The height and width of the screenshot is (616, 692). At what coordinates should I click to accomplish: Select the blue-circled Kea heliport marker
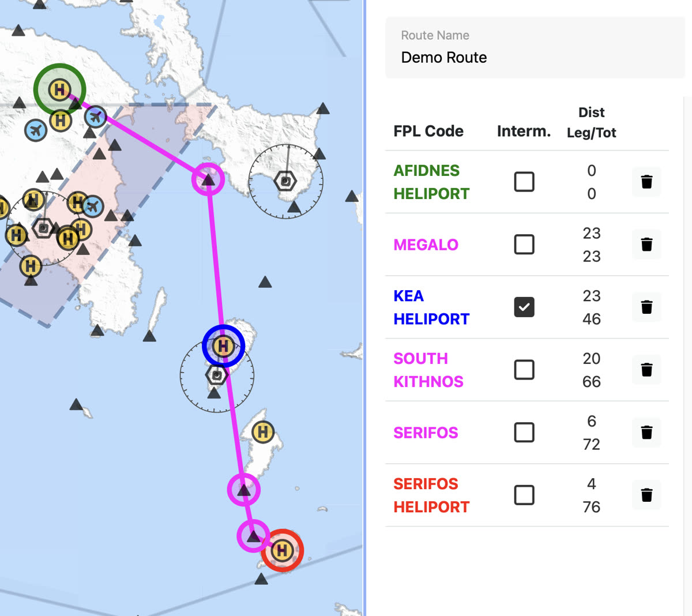coord(224,346)
